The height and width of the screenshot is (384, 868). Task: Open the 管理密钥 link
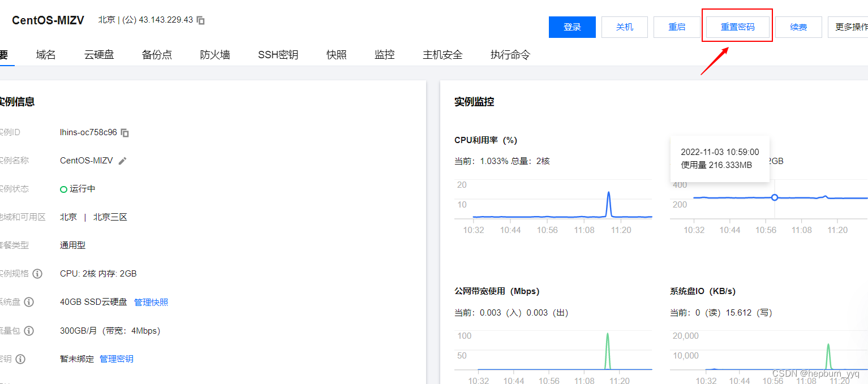(x=117, y=359)
